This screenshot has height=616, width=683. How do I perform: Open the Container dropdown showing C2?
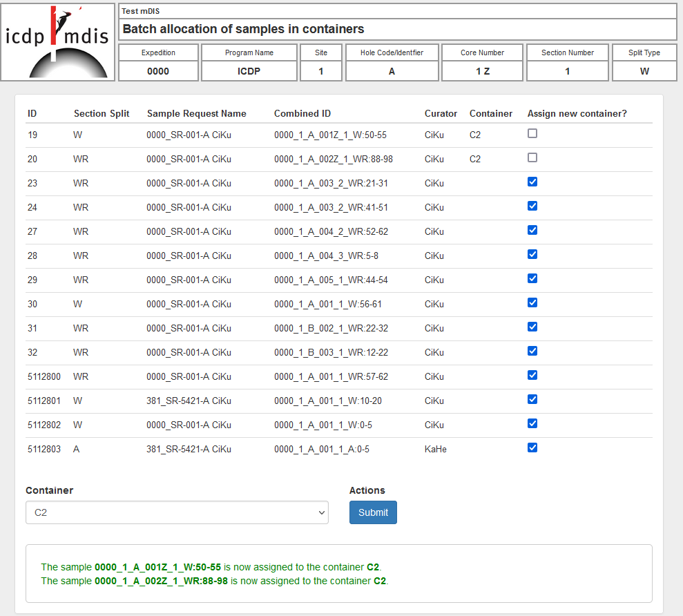point(177,512)
